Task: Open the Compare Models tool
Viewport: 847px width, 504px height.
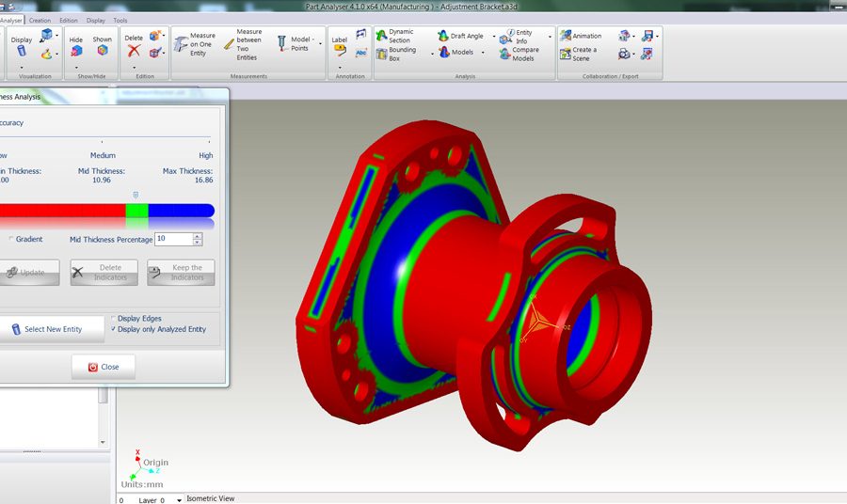Action: 519,54
